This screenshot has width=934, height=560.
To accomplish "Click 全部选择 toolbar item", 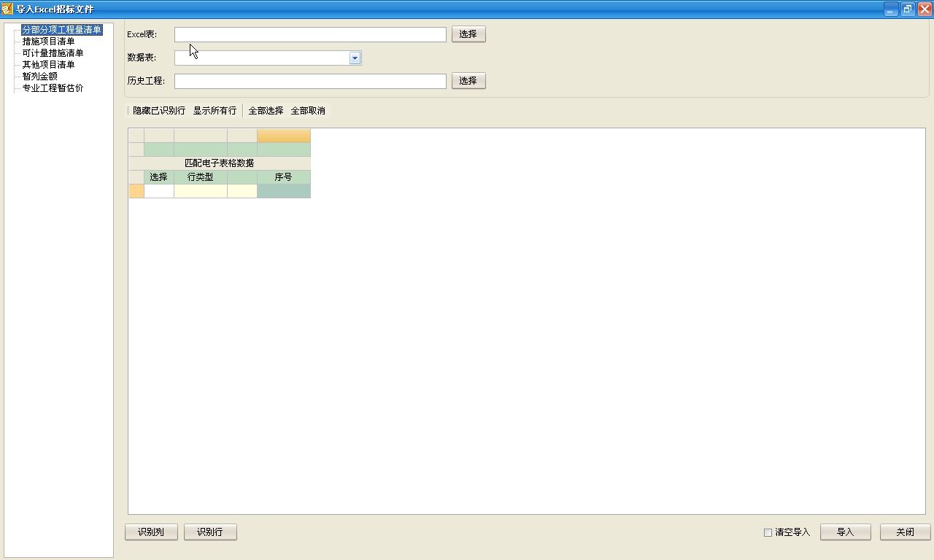I will 266,111.
